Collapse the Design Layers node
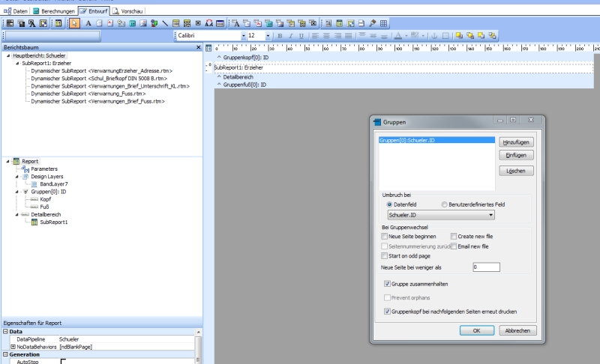This screenshot has width=600, height=364. tap(16, 177)
